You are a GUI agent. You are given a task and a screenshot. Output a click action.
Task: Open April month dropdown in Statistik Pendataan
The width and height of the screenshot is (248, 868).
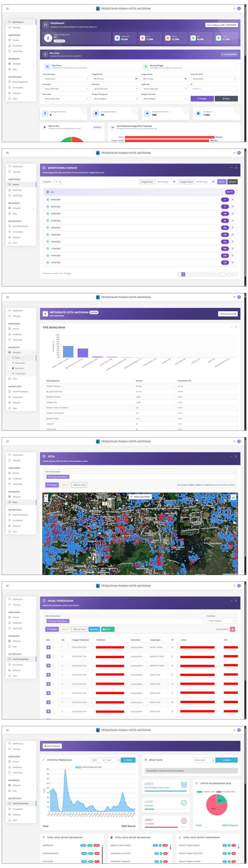[x=113, y=760]
